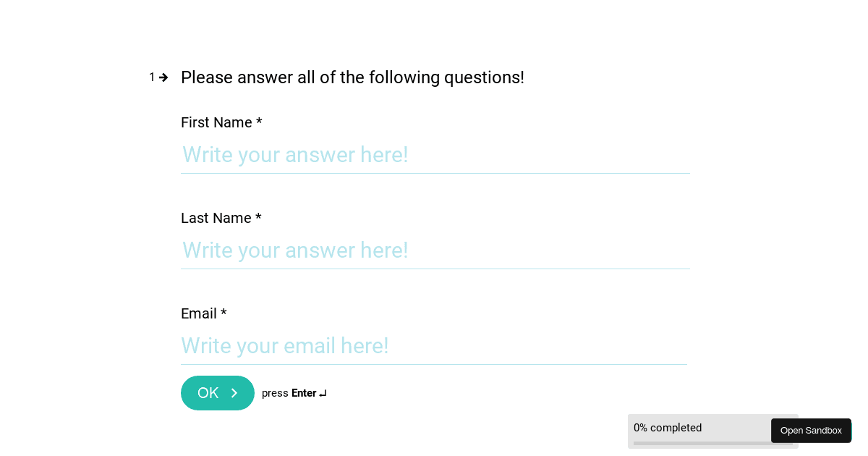The height and width of the screenshot is (456, 868).
Task: Click the 'Write your email here!' placeholder text
Action: (x=285, y=346)
